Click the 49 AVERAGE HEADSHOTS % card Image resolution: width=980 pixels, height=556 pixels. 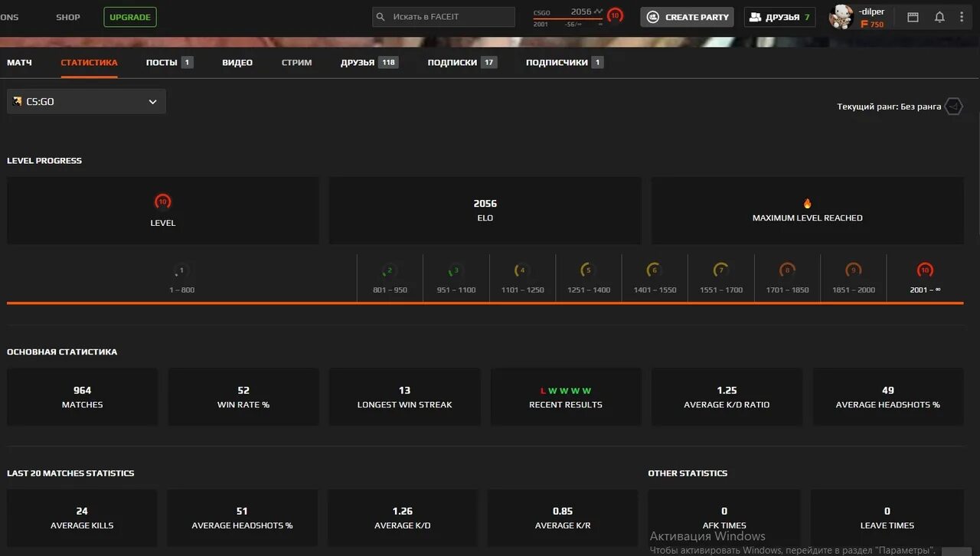(x=888, y=397)
